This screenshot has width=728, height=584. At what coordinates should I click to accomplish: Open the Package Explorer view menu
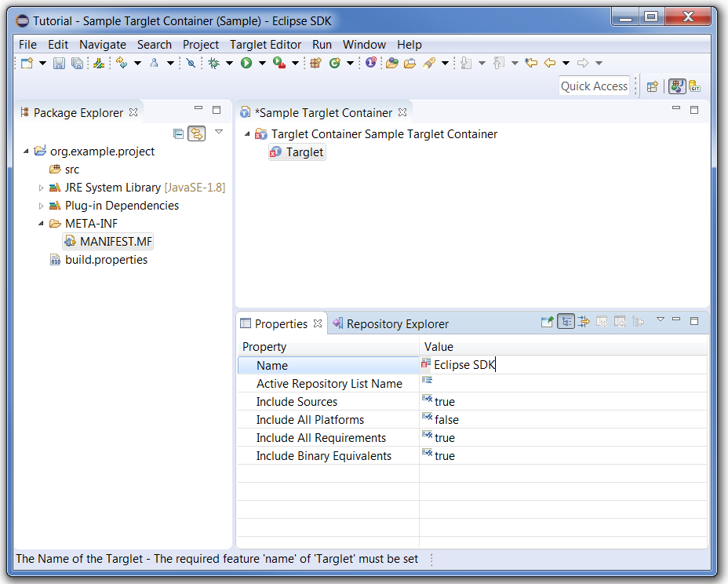[219, 132]
